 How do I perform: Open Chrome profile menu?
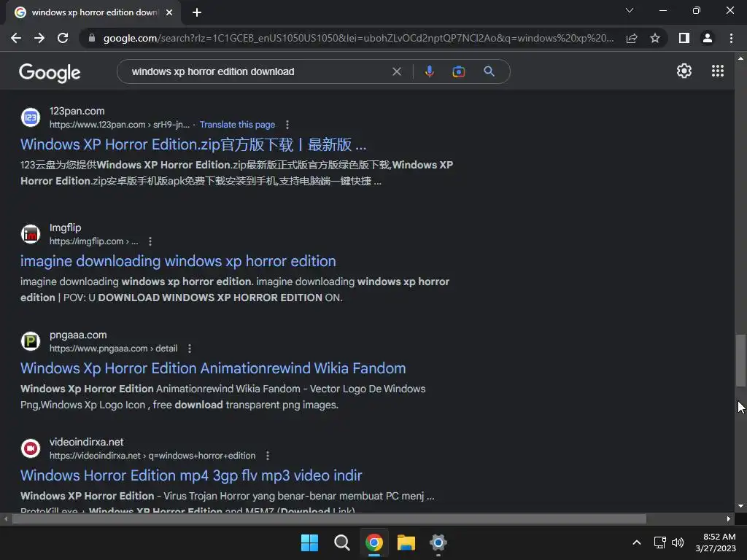pos(708,38)
